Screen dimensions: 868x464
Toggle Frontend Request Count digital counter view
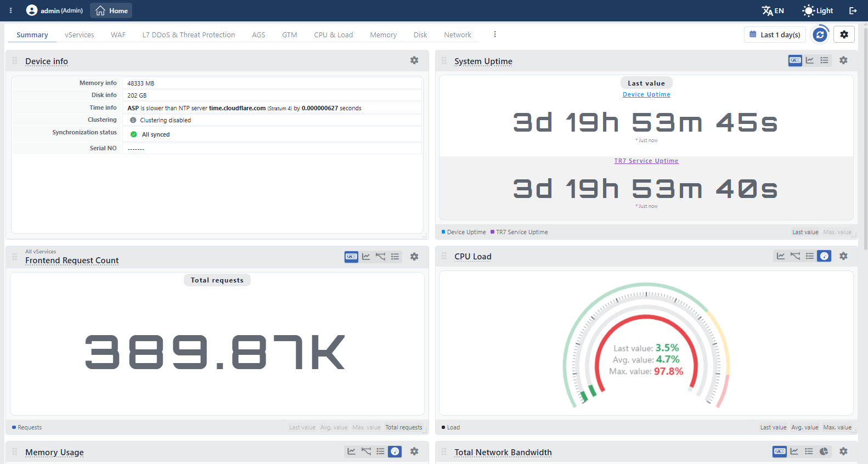351,256
